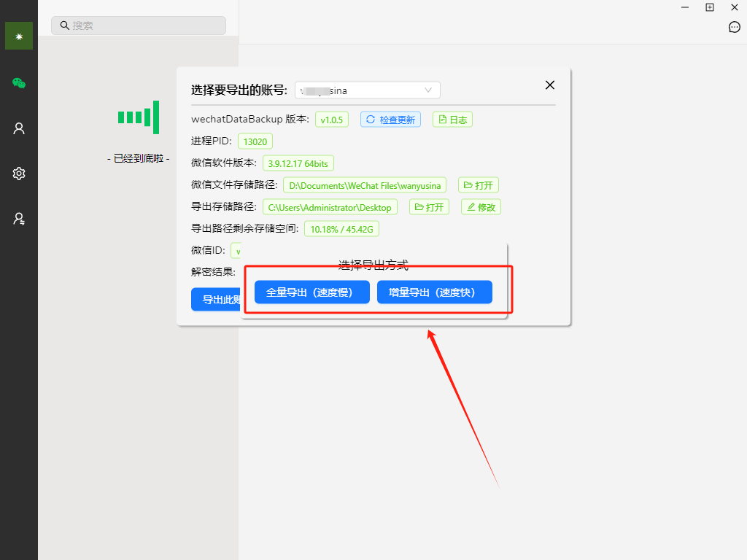Click the 检查更新 check update button
Viewport: 747px width, 560px height.
tap(390, 120)
